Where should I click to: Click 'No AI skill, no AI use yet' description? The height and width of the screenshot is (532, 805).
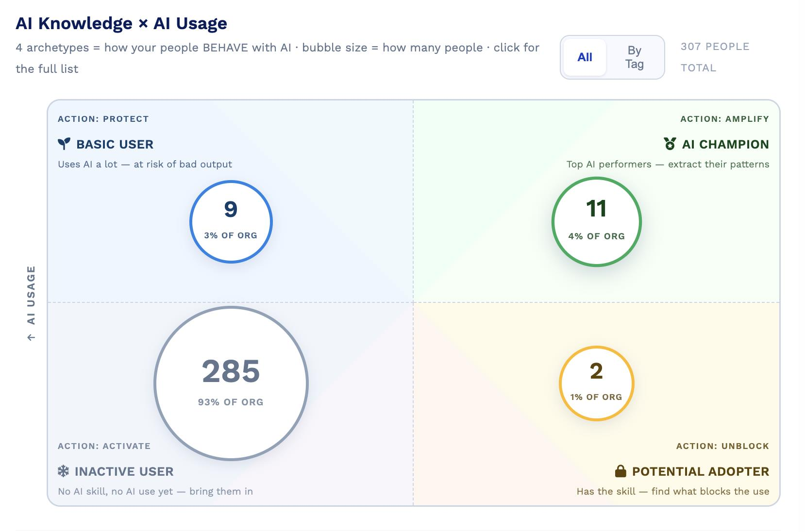pyautogui.click(x=155, y=491)
